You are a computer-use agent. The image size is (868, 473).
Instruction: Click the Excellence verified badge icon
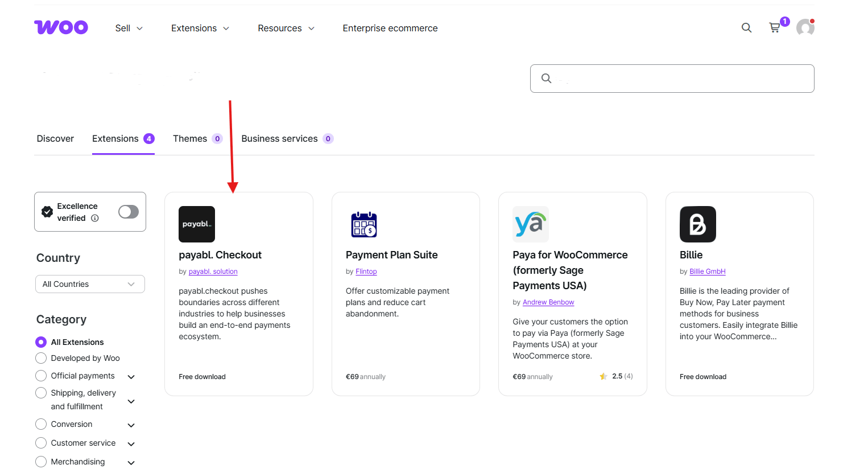coord(47,212)
